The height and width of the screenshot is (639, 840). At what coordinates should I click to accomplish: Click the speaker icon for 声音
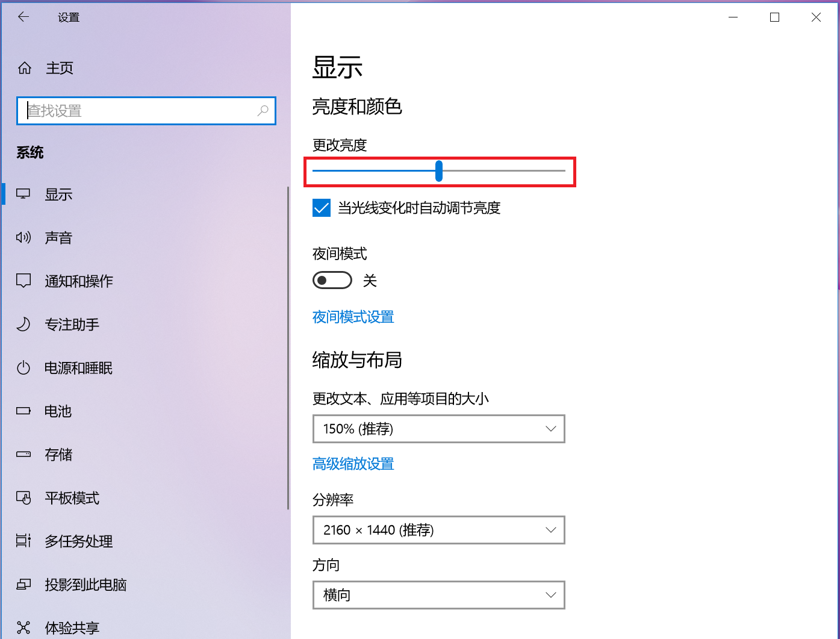pyautogui.click(x=23, y=238)
